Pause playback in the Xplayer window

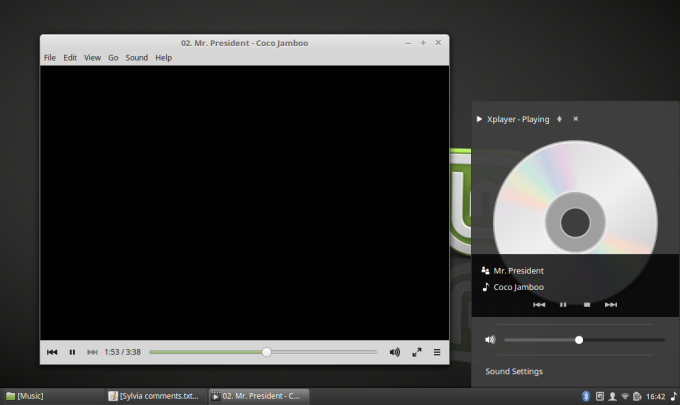pos(72,352)
